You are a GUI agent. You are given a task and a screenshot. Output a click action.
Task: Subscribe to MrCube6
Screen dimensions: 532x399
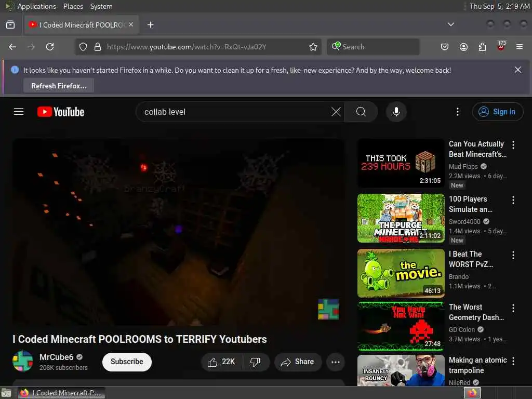(127, 362)
